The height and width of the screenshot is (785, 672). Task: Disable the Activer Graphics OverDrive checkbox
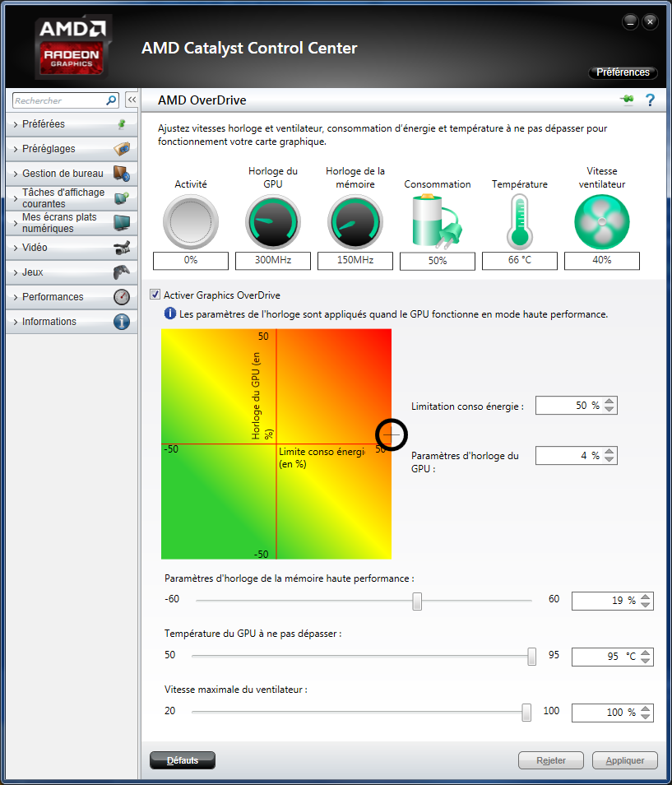coord(155,294)
